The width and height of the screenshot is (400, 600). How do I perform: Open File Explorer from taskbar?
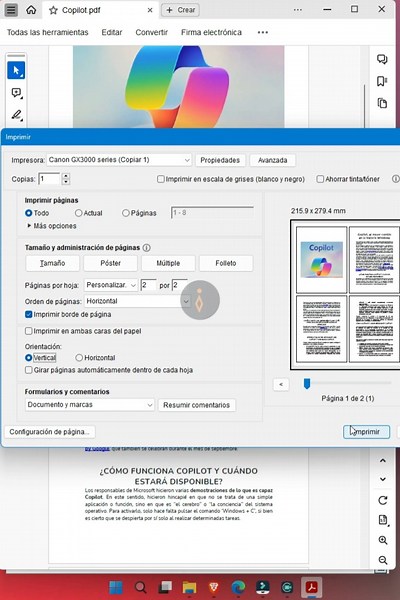point(189,587)
